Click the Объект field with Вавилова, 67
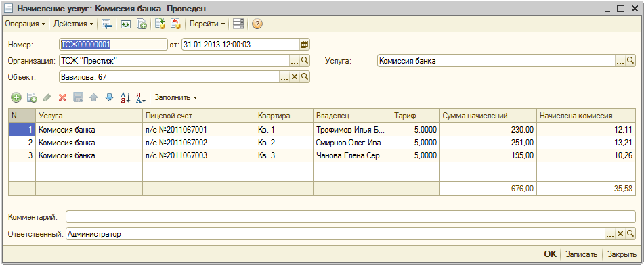Viewport: 644px width, 265px height. pyautogui.click(x=169, y=76)
